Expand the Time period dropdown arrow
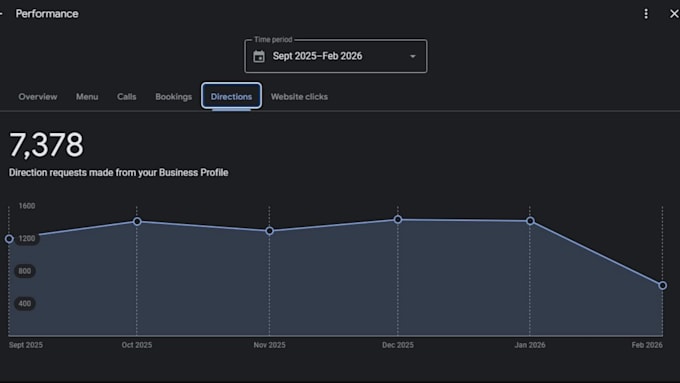680x383 pixels. pos(413,56)
